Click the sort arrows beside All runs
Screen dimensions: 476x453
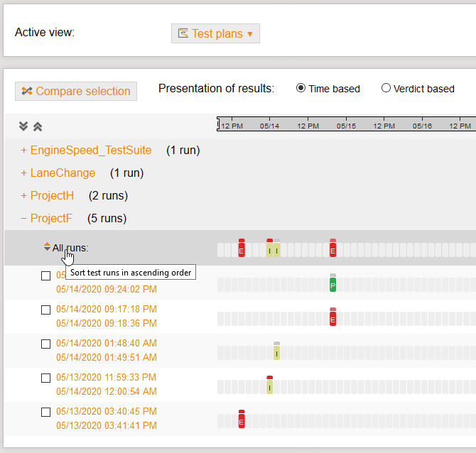47,247
